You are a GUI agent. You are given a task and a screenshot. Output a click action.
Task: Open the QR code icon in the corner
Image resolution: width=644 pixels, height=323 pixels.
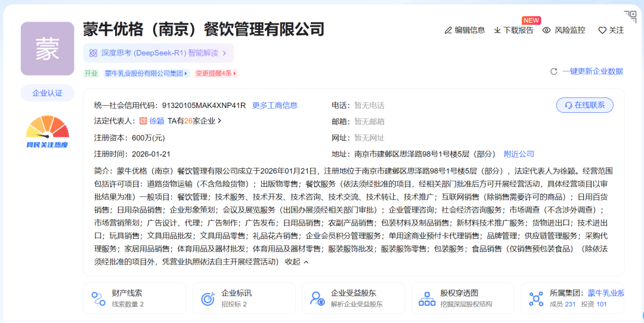pyautogui.click(x=630, y=17)
